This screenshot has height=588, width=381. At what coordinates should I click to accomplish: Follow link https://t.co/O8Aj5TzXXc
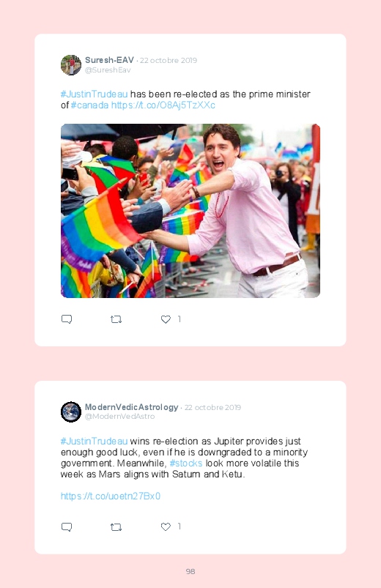[163, 105]
